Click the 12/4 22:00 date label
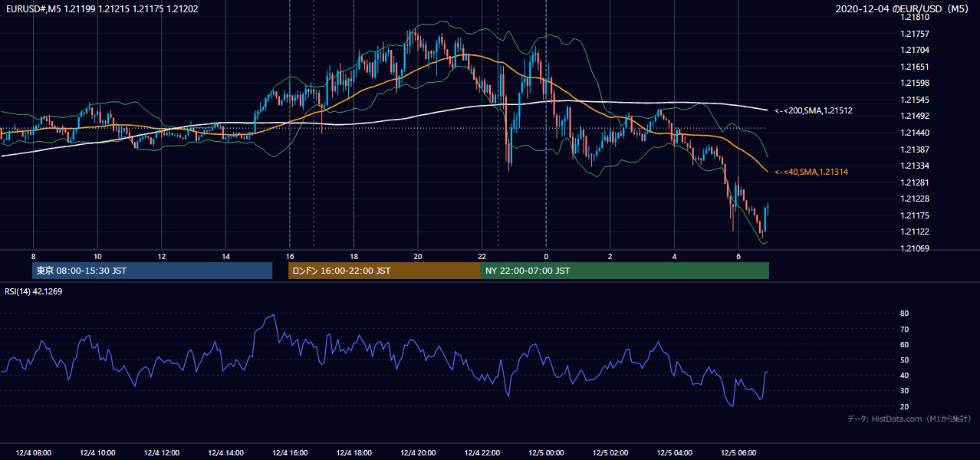This screenshot has height=460, width=980. click(x=482, y=453)
